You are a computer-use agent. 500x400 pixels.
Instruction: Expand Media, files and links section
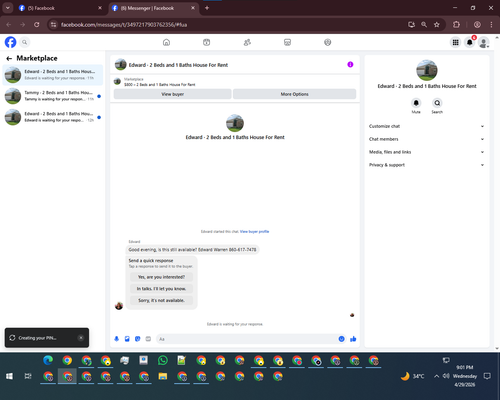(426, 152)
